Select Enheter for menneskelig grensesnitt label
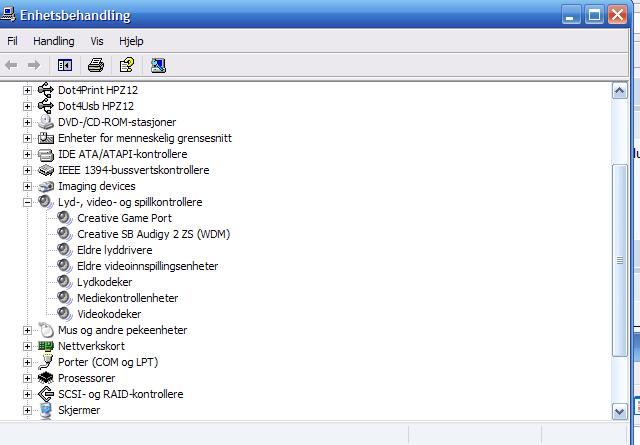The height and width of the screenshot is (445, 640). [145, 138]
